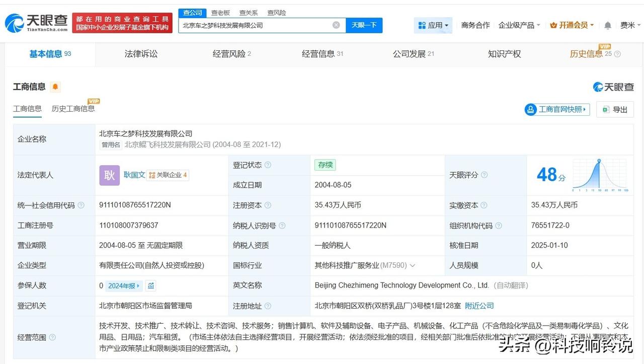Click help icon beside 统一社会信用代码

(x=81, y=205)
